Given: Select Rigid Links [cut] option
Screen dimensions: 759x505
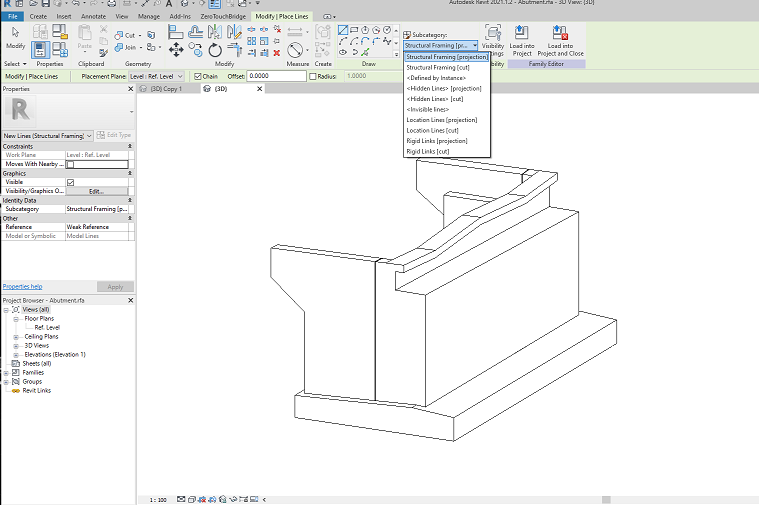Looking at the screenshot, I should (x=447, y=152).
